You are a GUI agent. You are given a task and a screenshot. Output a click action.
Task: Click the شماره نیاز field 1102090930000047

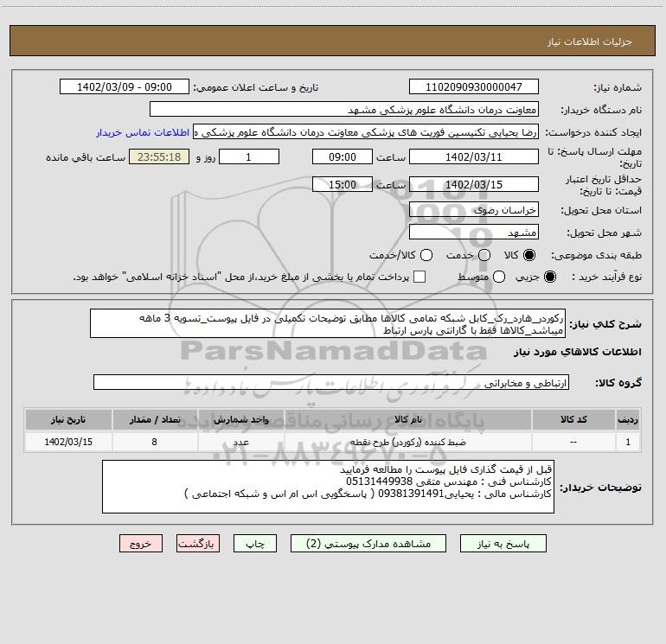pyautogui.click(x=474, y=87)
